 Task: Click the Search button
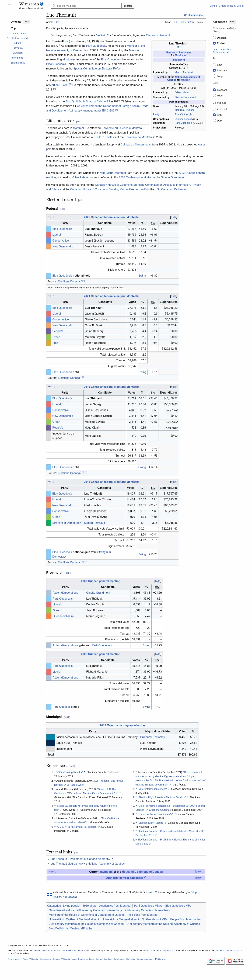(128, 6)
